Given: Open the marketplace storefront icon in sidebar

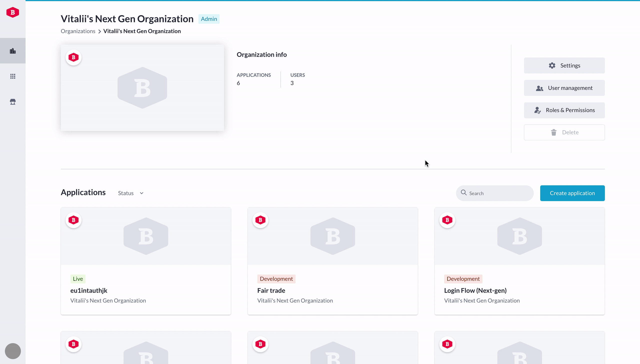Looking at the screenshot, I should click(13, 102).
